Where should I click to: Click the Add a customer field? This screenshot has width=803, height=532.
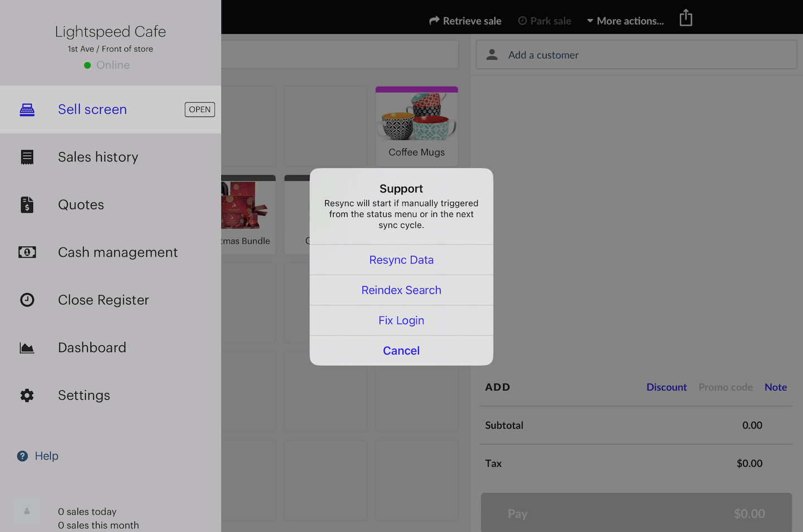[636, 55]
